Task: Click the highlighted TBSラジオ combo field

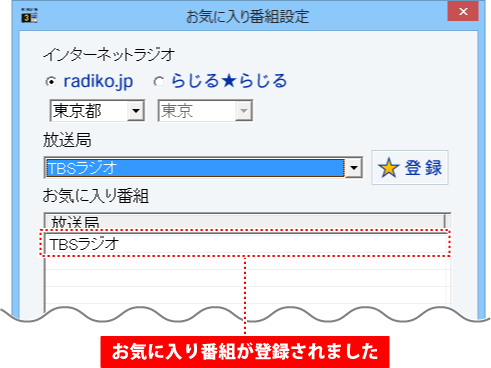Action: 195,167
